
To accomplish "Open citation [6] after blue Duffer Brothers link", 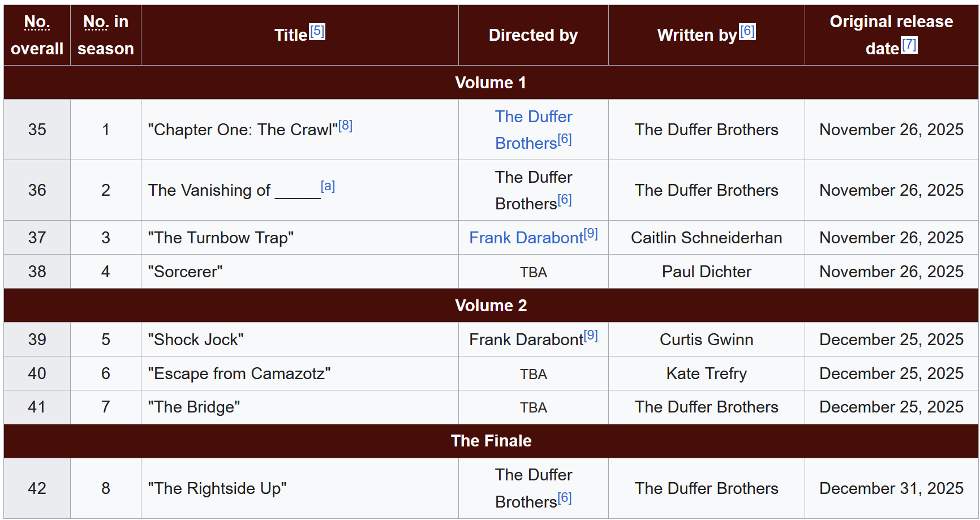I will click(x=565, y=139).
